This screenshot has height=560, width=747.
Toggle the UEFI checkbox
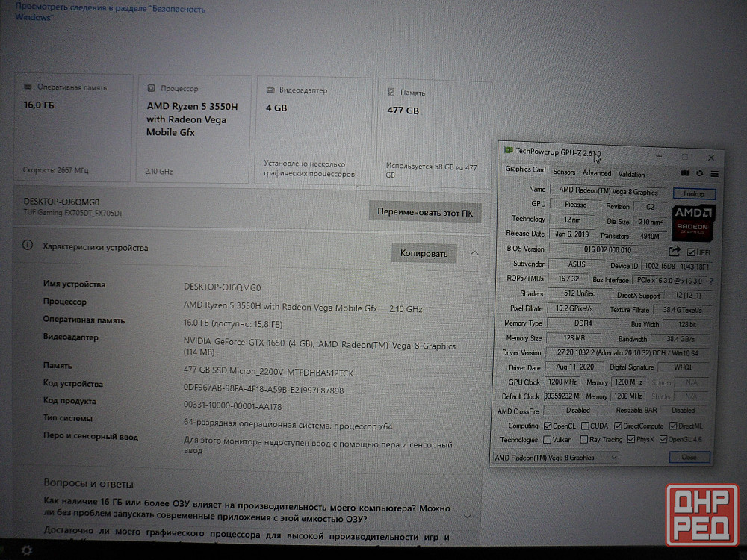(x=692, y=252)
